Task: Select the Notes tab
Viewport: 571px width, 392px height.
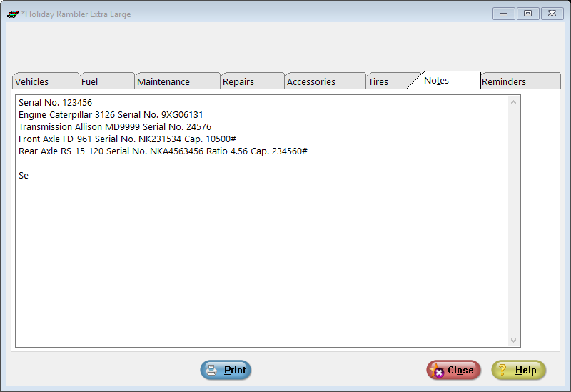Action: click(x=444, y=80)
